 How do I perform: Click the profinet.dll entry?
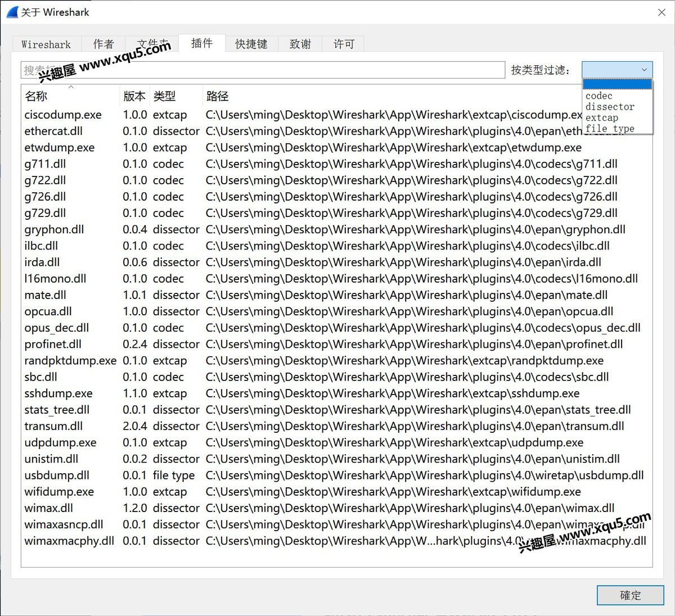click(53, 344)
